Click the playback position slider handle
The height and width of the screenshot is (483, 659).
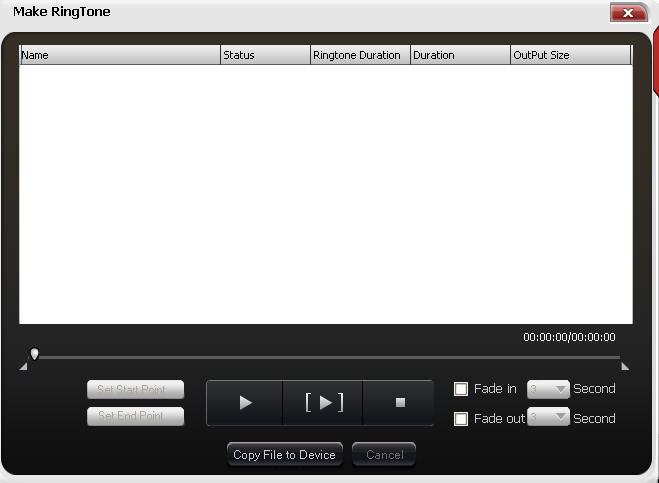click(x=35, y=354)
